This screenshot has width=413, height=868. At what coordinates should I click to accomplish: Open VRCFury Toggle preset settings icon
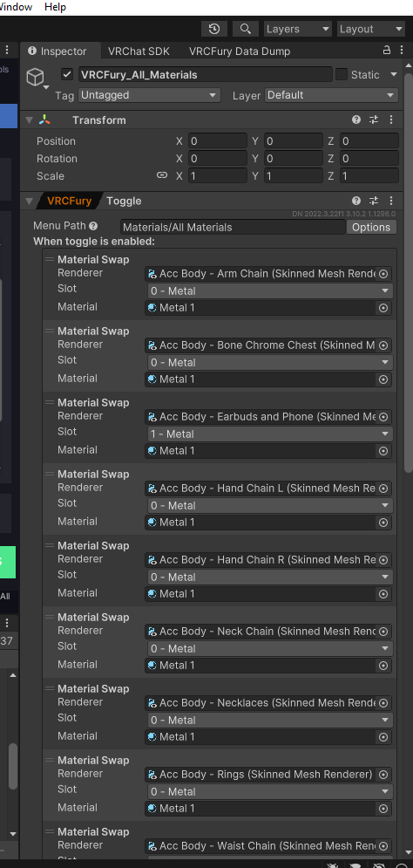(x=374, y=201)
